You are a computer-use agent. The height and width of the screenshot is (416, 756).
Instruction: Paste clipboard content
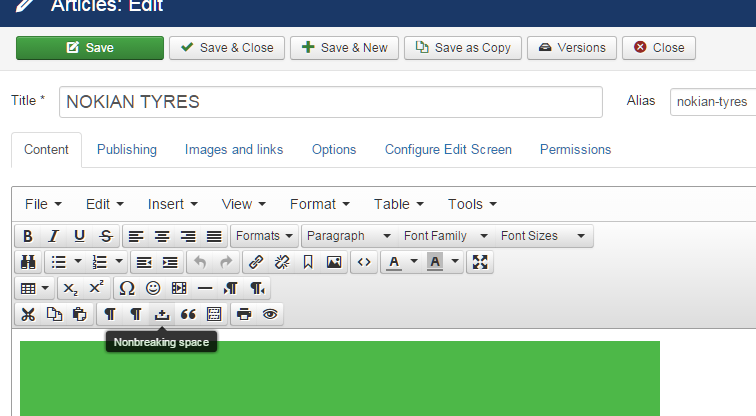coord(80,314)
